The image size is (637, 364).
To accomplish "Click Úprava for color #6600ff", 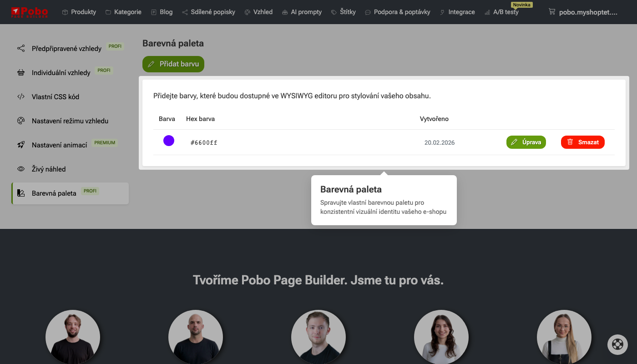I will (526, 142).
